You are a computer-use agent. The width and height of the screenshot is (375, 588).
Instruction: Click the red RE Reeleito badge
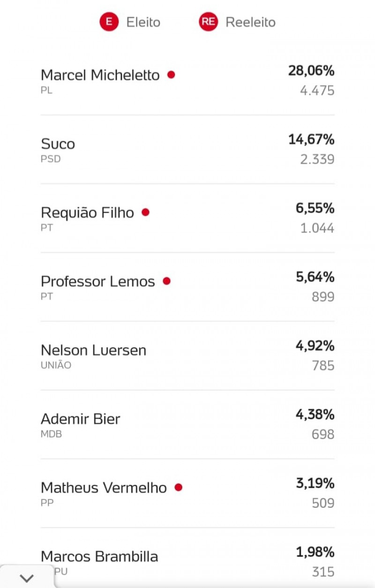(209, 22)
